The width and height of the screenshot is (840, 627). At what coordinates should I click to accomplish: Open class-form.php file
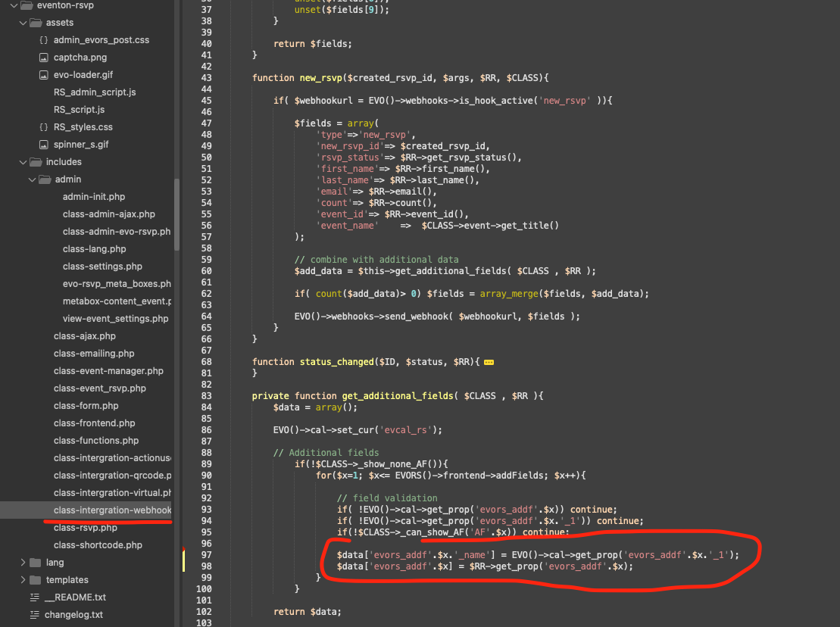click(x=86, y=405)
